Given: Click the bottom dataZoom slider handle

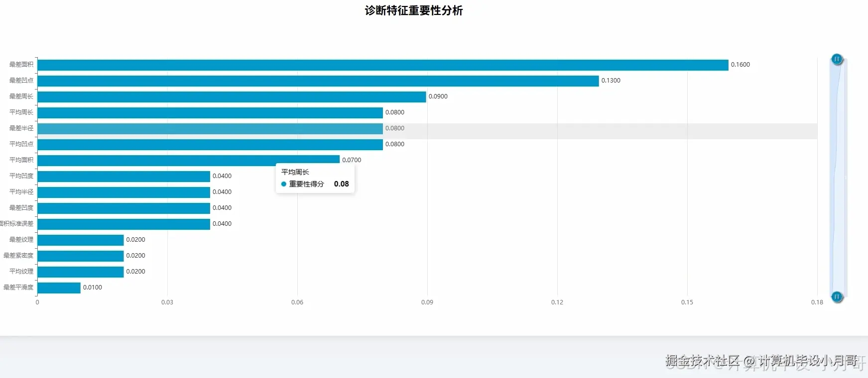Looking at the screenshot, I should click(837, 297).
